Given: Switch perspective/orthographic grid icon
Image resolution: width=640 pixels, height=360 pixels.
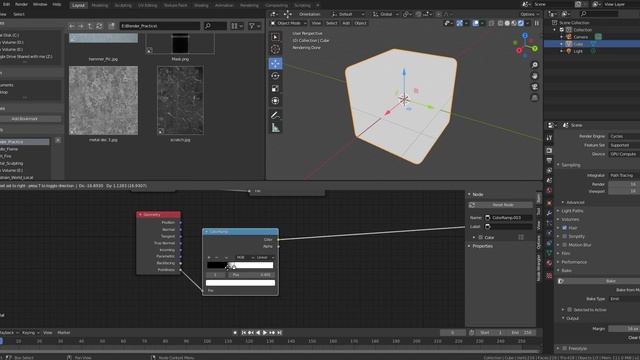Looking at the screenshot, I should (x=534, y=98).
